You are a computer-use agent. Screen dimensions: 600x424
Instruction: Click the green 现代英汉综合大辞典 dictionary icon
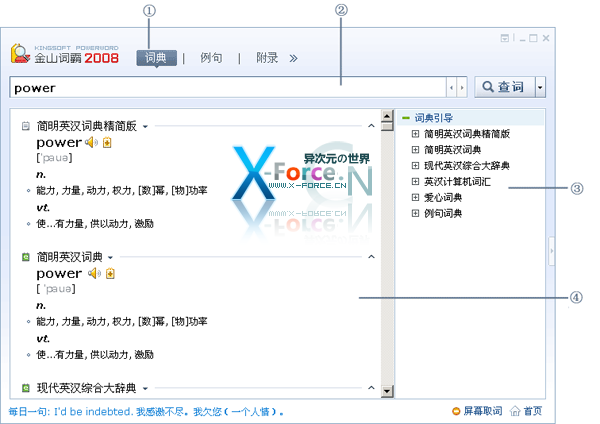click(25, 388)
